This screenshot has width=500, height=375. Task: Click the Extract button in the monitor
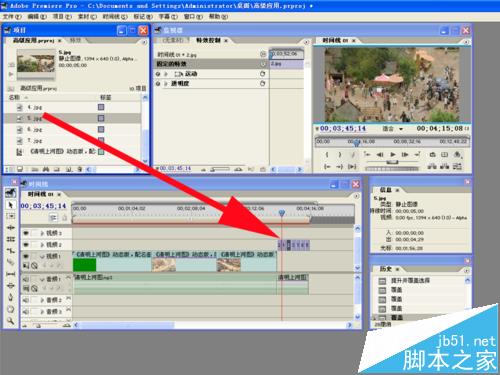[444, 166]
